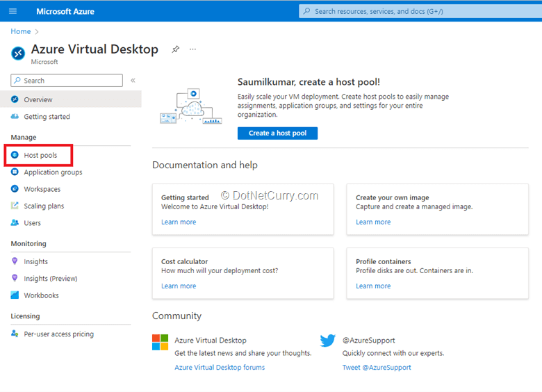
Task: Click the '@AzureSupport' community heading
Action: tap(368, 340)
